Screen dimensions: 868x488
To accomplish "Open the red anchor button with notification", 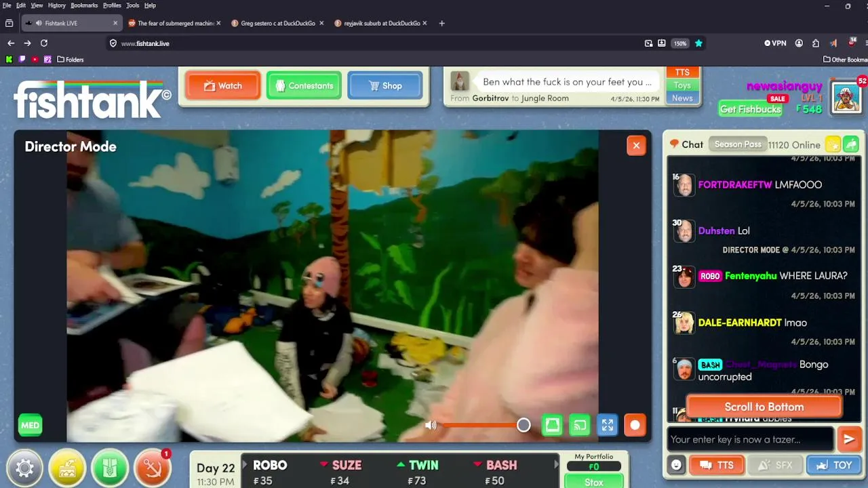I will point(153,468).
